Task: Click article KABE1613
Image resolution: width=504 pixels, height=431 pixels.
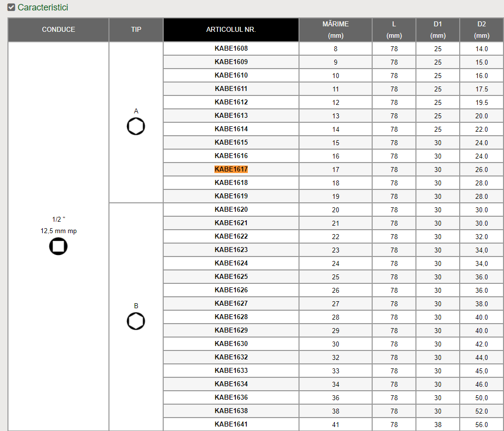Action: point(231,116)
